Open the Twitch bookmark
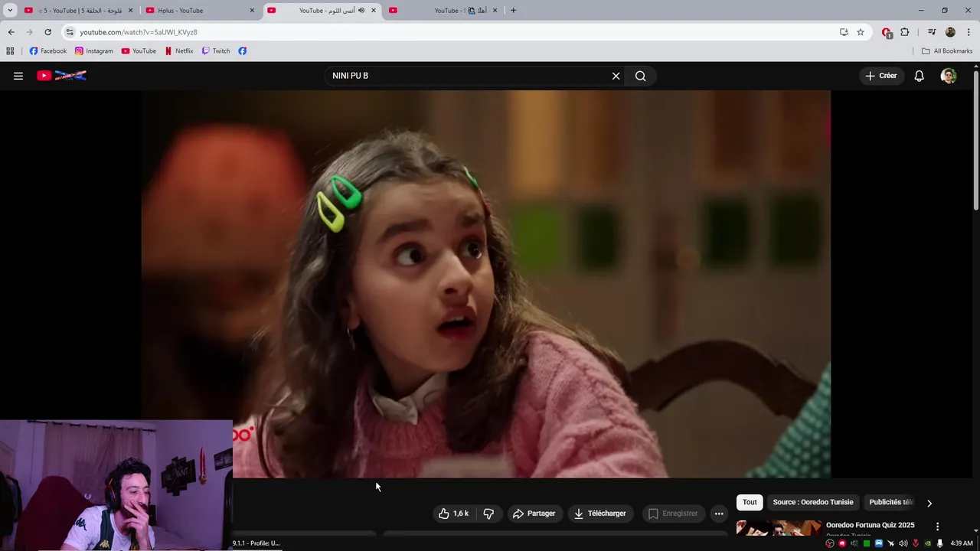 [x=216, y=51]
